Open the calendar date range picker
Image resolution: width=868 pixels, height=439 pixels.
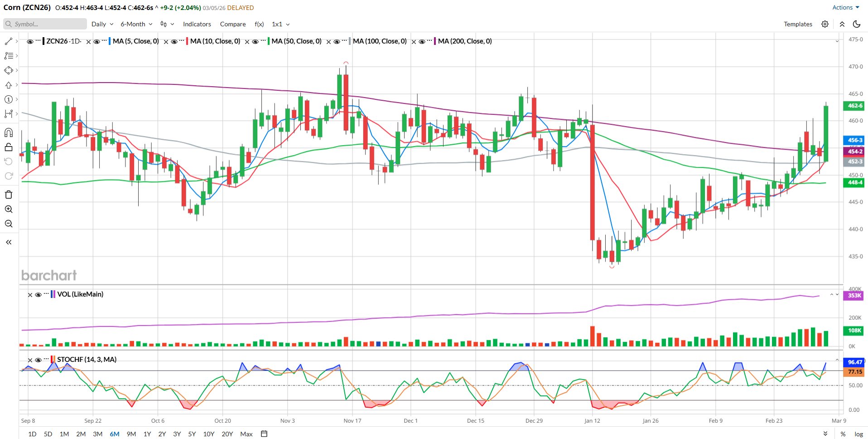[264, 434]
